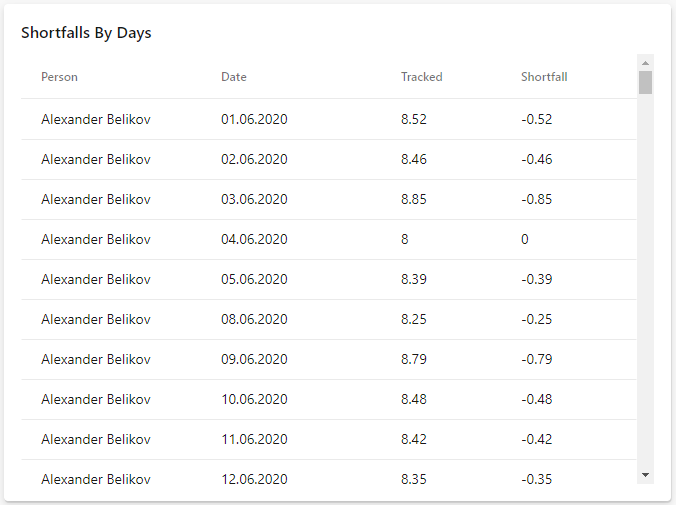Click the Shortfalls By Days title

pos(86,33)
